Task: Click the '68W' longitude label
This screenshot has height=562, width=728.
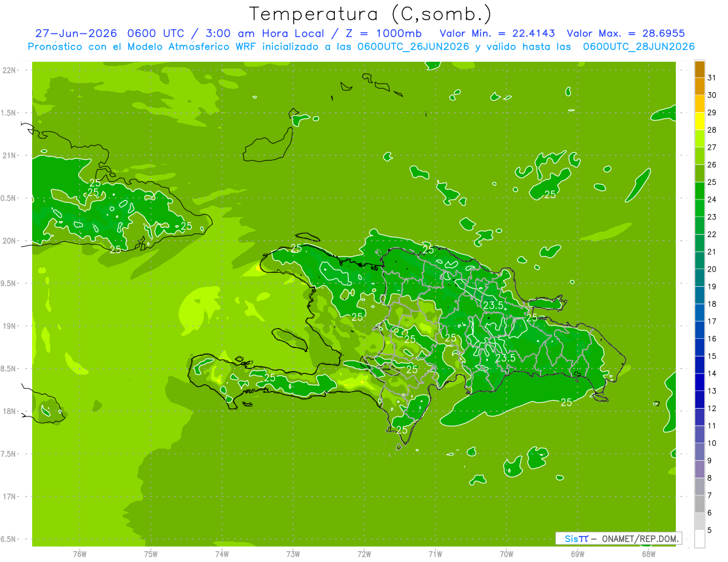Action: pyautogui.click(x=649, y=554)
